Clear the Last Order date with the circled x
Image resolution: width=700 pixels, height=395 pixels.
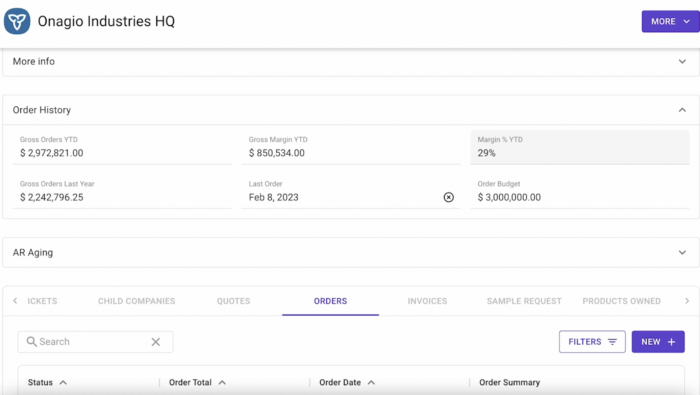click(449, 197)
